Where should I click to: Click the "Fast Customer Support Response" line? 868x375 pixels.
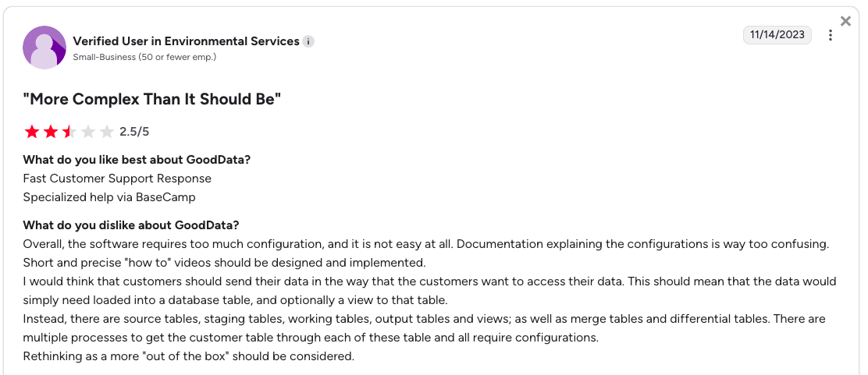pos(117,179)
